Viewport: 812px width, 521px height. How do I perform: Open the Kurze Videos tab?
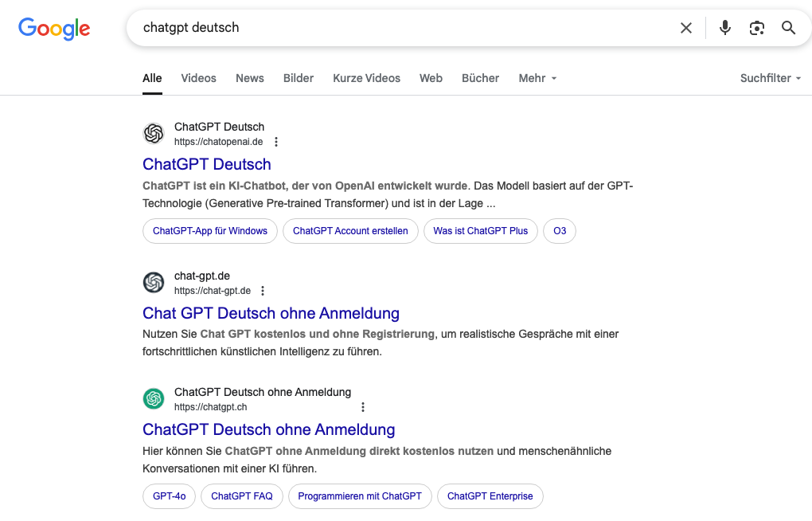pos(367,78)
